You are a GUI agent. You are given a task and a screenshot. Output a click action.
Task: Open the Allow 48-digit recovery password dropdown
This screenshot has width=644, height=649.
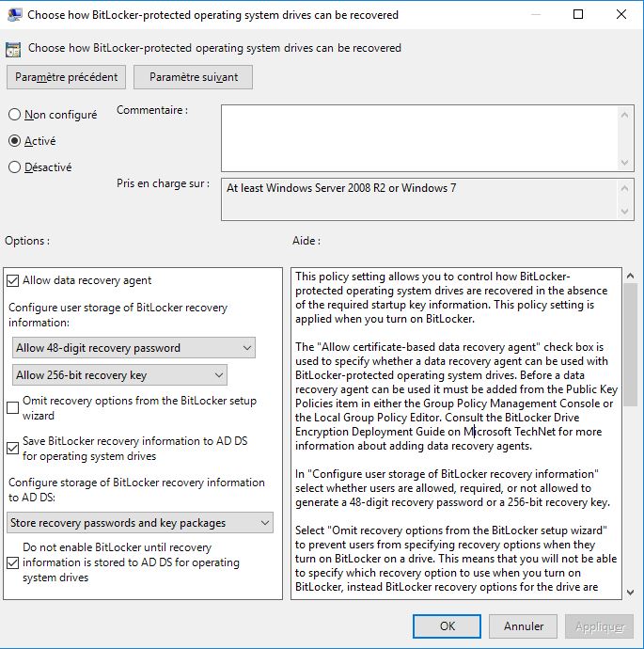click(x=134, y=348)
